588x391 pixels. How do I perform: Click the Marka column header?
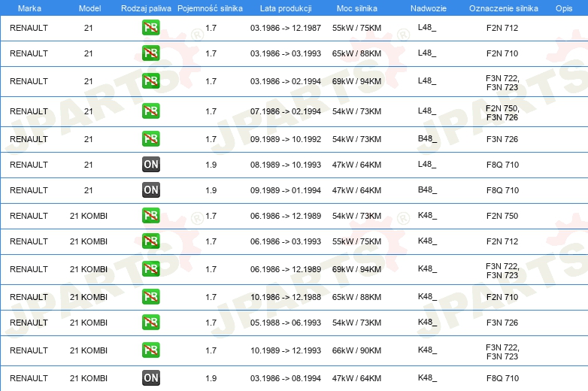tap(29, 8)
